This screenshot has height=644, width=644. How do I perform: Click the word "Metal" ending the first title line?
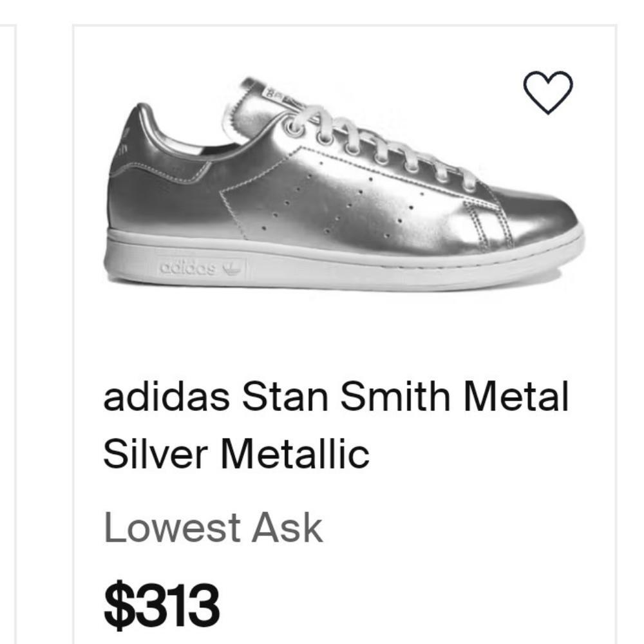tap(516, 397)
